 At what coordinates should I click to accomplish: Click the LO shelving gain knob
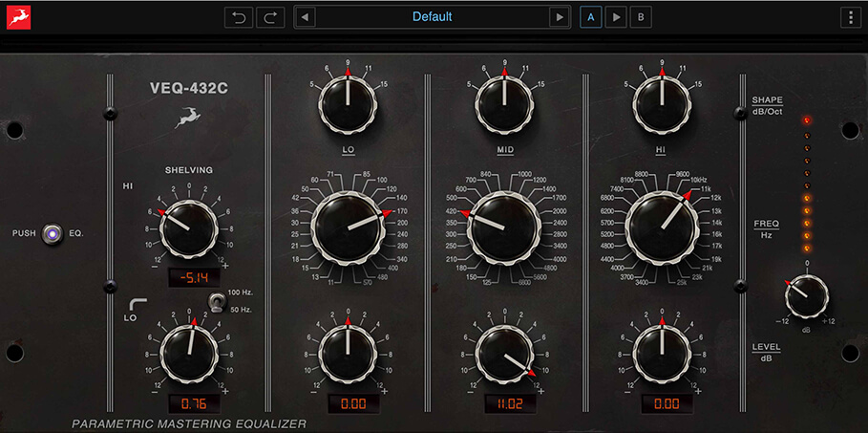[x=189, y=353]
